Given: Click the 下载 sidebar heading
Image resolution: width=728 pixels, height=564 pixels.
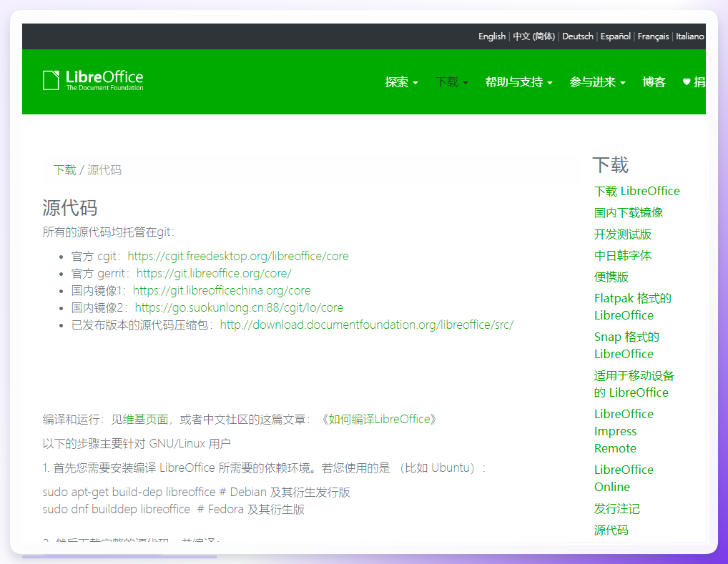Looking at the screenshot, I should 611,165.
